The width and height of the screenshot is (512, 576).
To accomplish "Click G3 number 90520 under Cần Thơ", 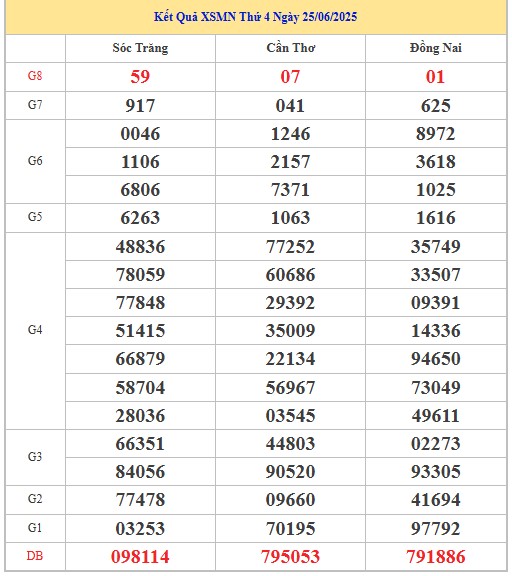I will [290, 472].
